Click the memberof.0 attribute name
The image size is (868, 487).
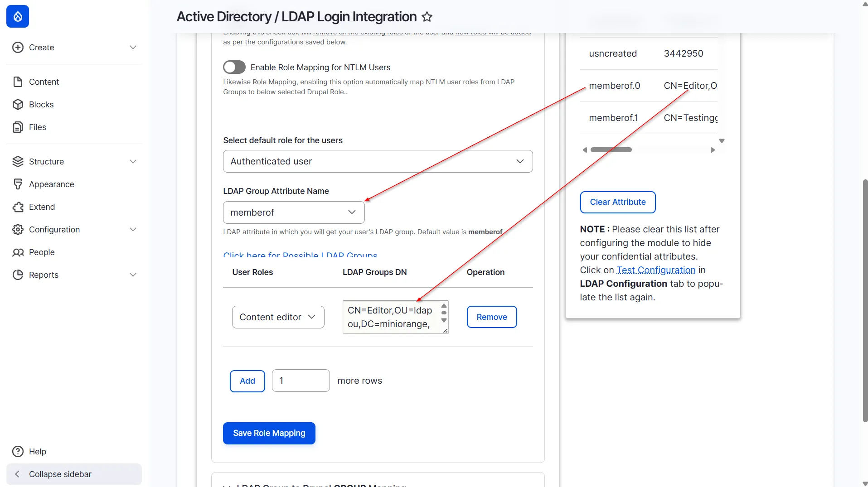click(614, 86)
